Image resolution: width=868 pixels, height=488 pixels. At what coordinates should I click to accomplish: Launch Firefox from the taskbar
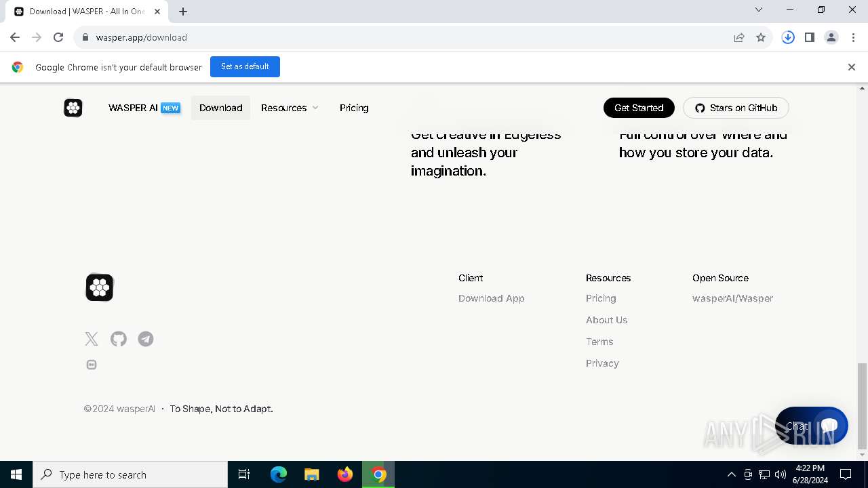[x=345, y=474]
